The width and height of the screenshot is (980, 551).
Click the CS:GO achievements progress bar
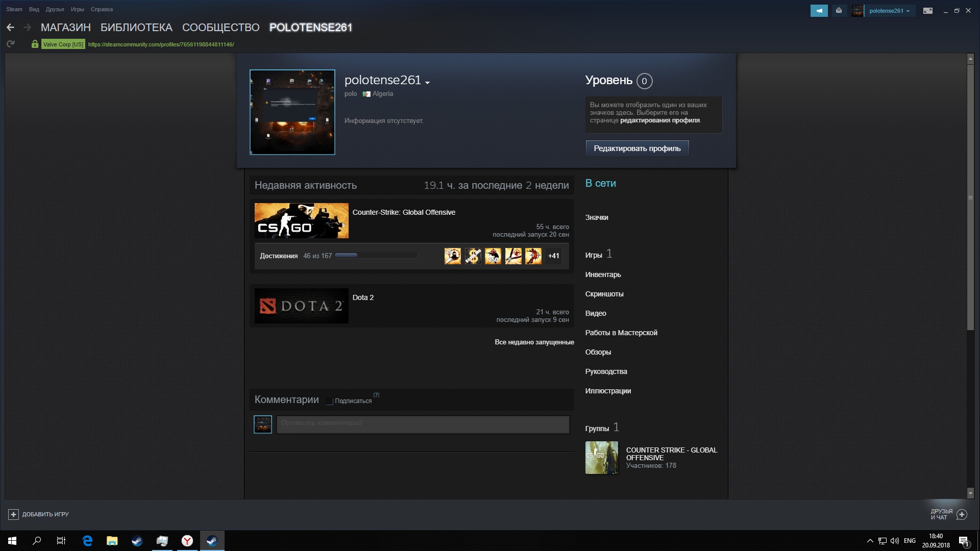[x=376, y=255]
